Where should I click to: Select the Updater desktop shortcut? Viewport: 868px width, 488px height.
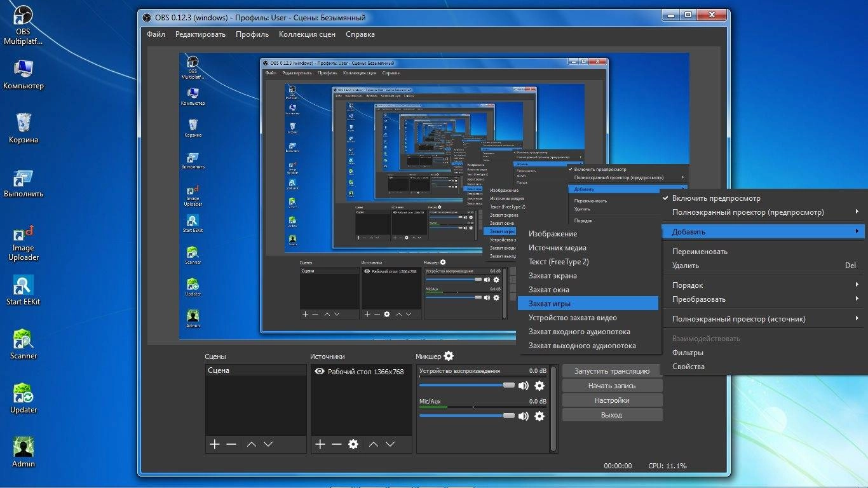pyautogui.click(x=24, y=398)
